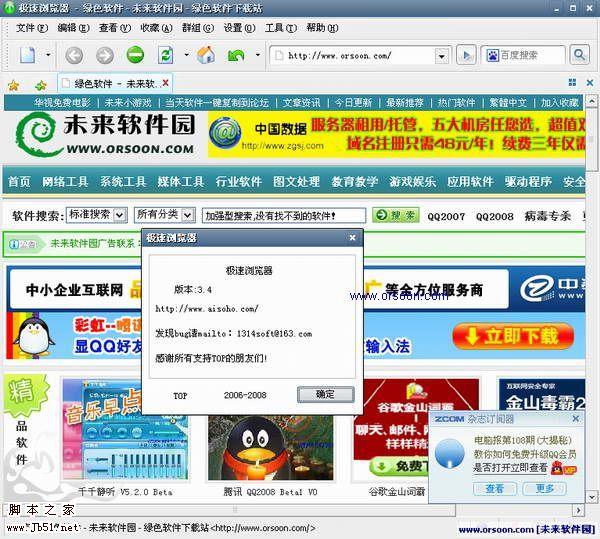Close the ZCOM 杂志订阅器 popup

[x=576, y=419]
